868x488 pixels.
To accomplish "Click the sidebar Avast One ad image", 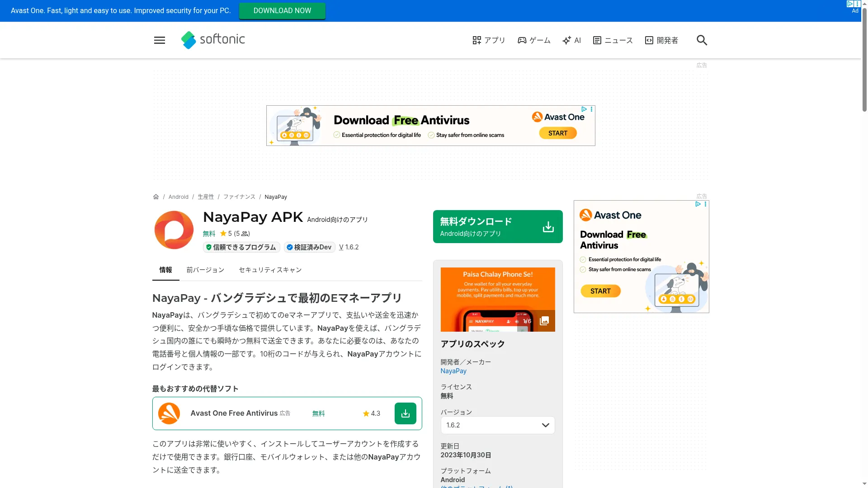I will point(641,257).
